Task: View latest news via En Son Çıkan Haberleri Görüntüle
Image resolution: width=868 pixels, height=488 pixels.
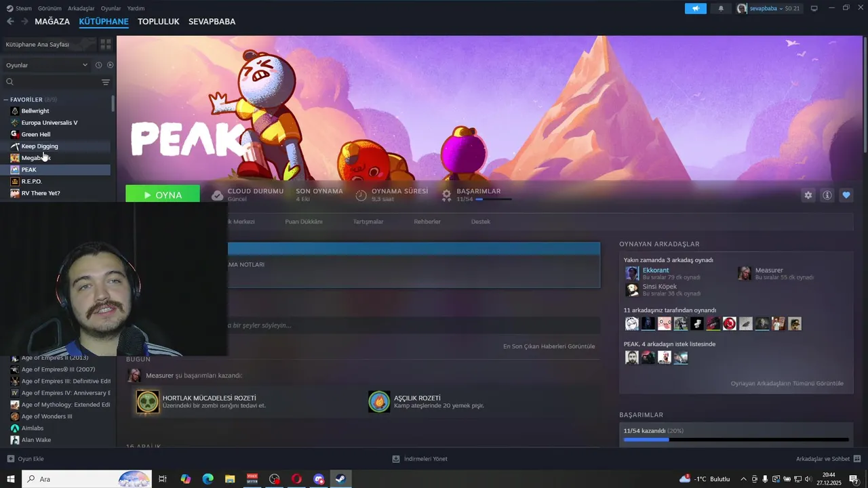Action: tap(549, 346)
